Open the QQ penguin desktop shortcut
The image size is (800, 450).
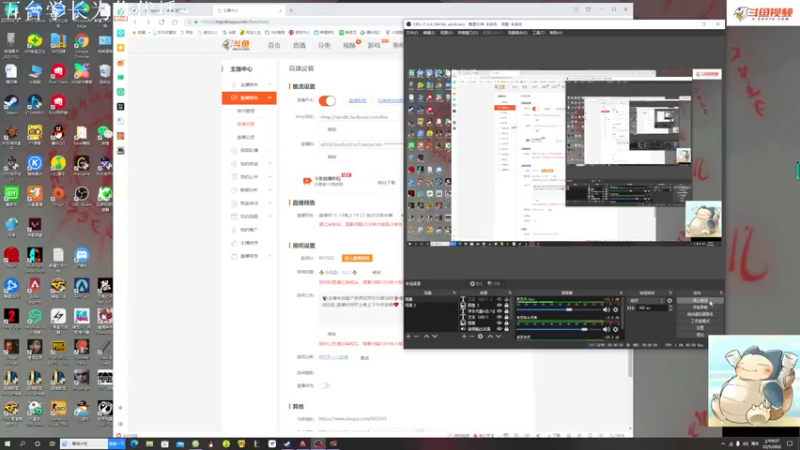pos(58,135)
